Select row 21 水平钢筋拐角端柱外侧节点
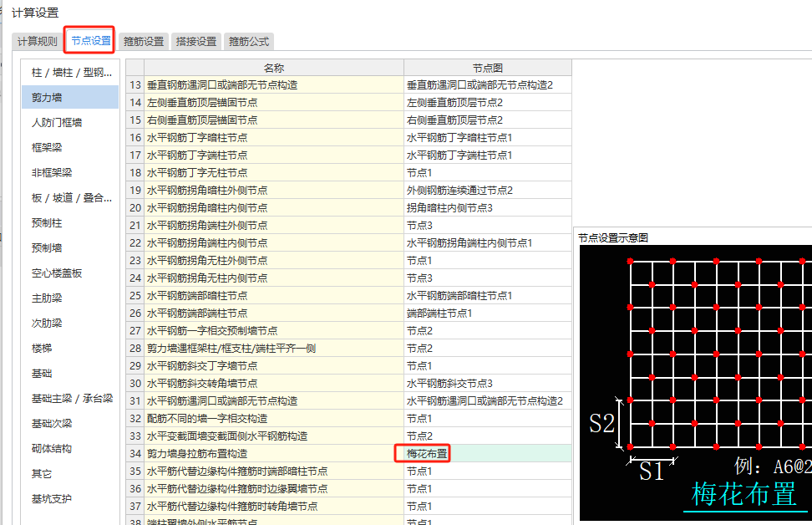This screenshot has width=812, height=525. pos(349,226)
